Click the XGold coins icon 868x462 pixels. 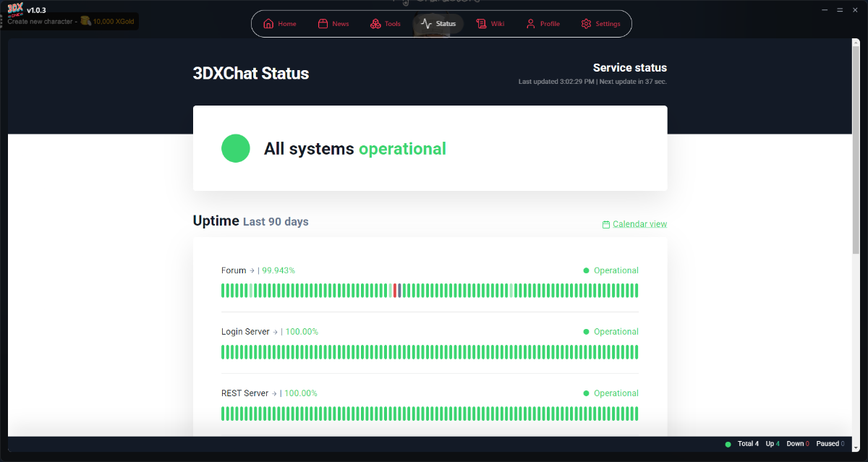coord(85,21)
